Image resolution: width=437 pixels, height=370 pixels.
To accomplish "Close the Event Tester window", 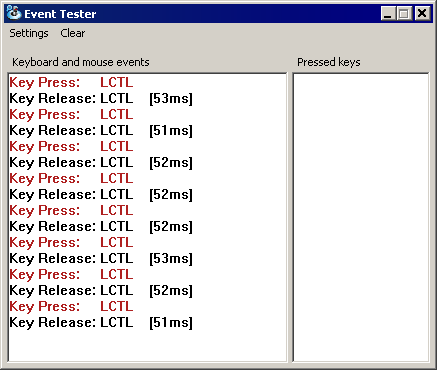I will tap(422, 14).
